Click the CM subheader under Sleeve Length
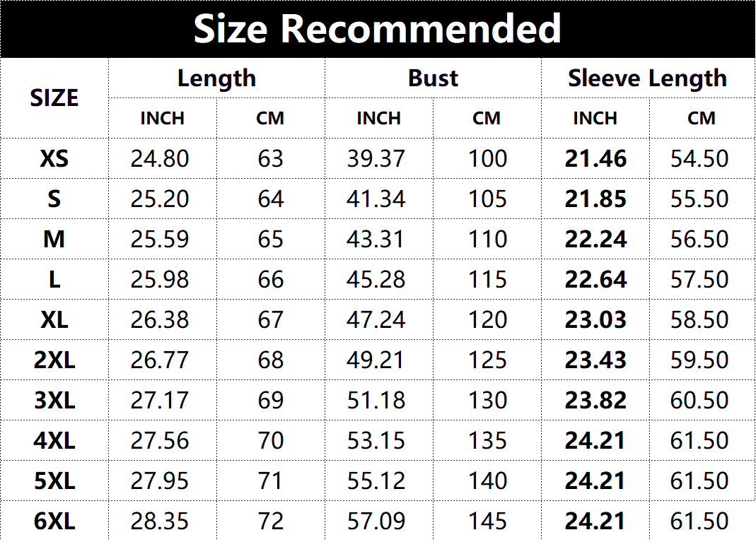 [x=702, y=119]
